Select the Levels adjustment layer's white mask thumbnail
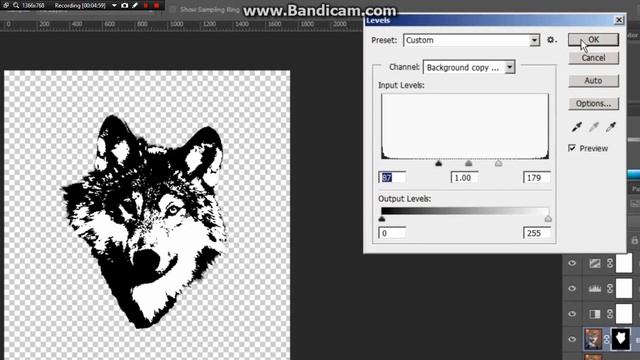This screenshot has width=640, height=360. 624,289
